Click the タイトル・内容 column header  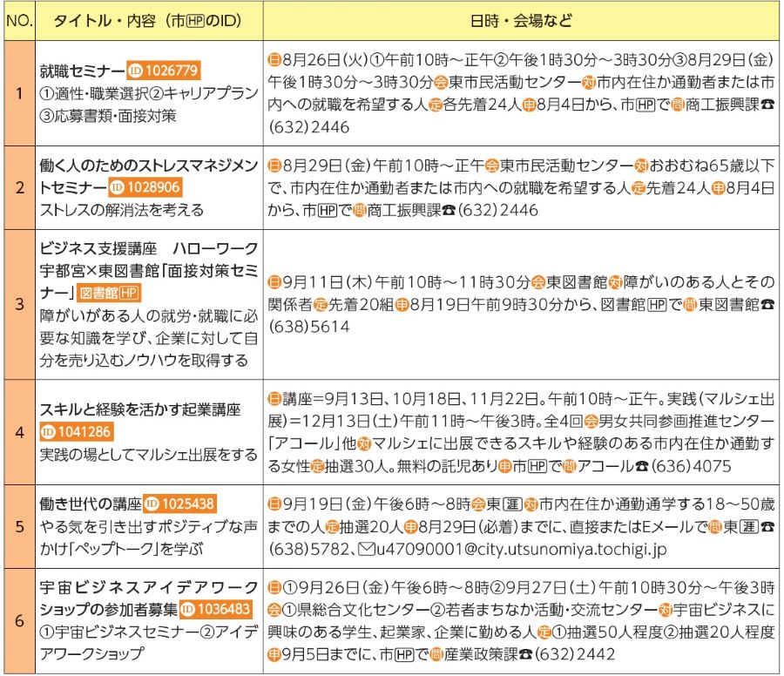148,21
